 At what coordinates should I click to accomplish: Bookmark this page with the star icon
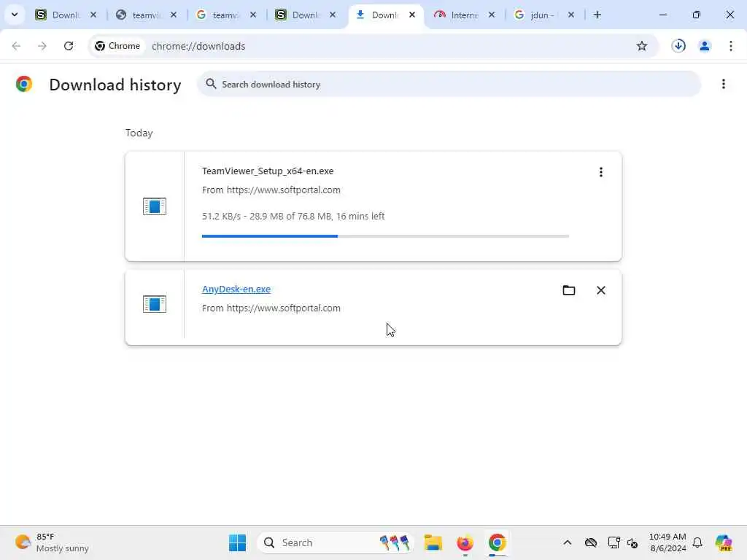(642, 46)
